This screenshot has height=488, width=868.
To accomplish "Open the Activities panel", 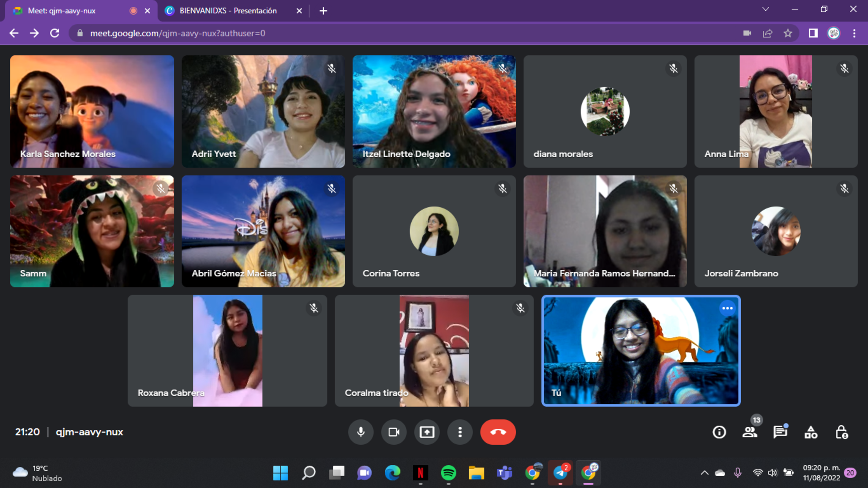I will pyautogui.click(x=811, y=432).
